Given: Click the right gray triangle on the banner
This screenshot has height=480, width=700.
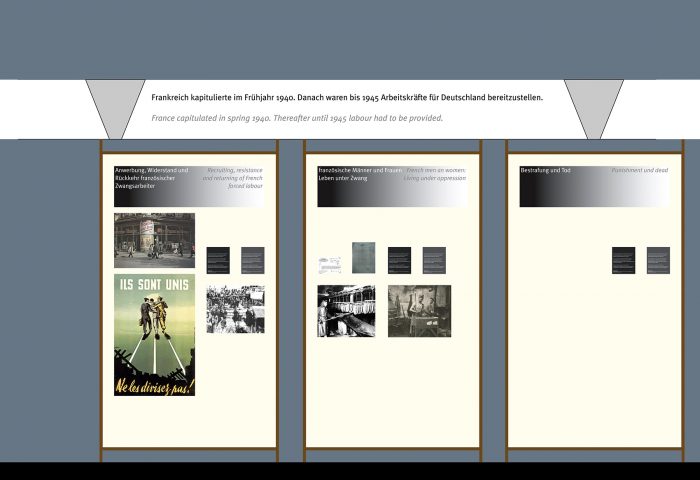Looking at the screenshot, I should [594, 103].
